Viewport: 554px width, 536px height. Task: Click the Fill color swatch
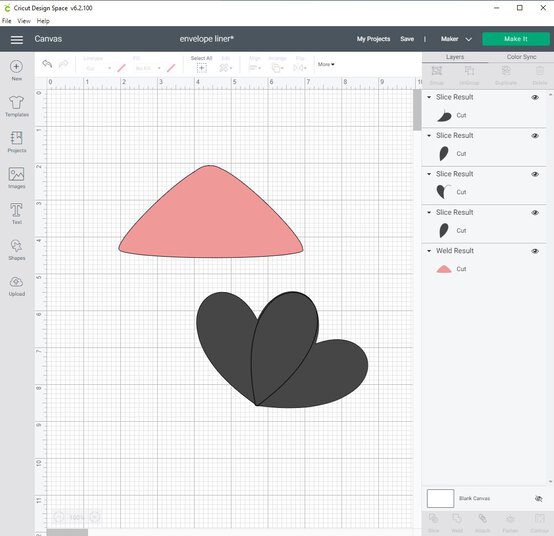pyautogui.click(x=171, y=68)
